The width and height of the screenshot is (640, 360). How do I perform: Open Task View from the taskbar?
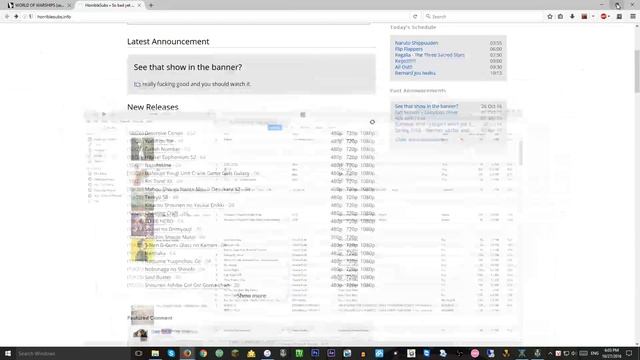pyautogui.click(x=139, y=353)
